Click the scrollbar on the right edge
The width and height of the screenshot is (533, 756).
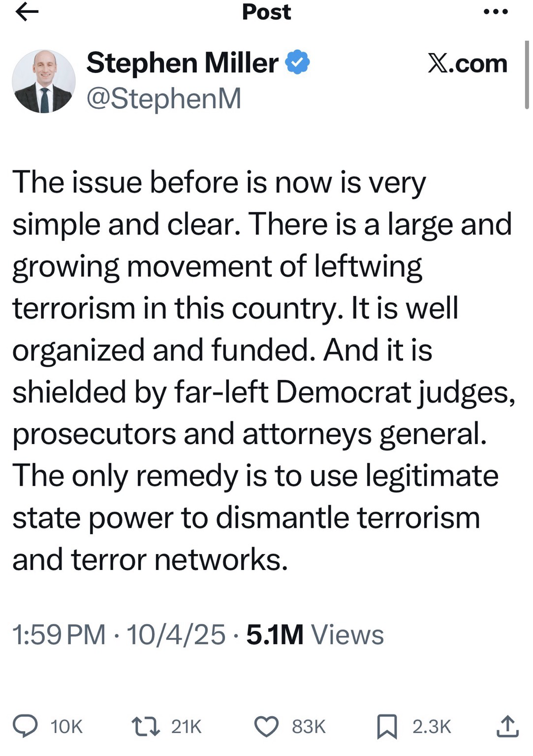[527, 74]
